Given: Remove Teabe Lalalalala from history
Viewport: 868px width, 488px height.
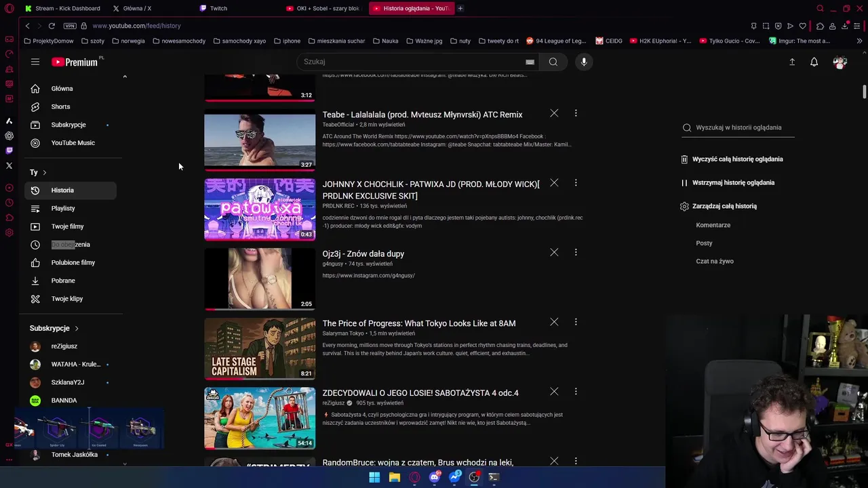Looking at the screenshot, I should [554, 113].
